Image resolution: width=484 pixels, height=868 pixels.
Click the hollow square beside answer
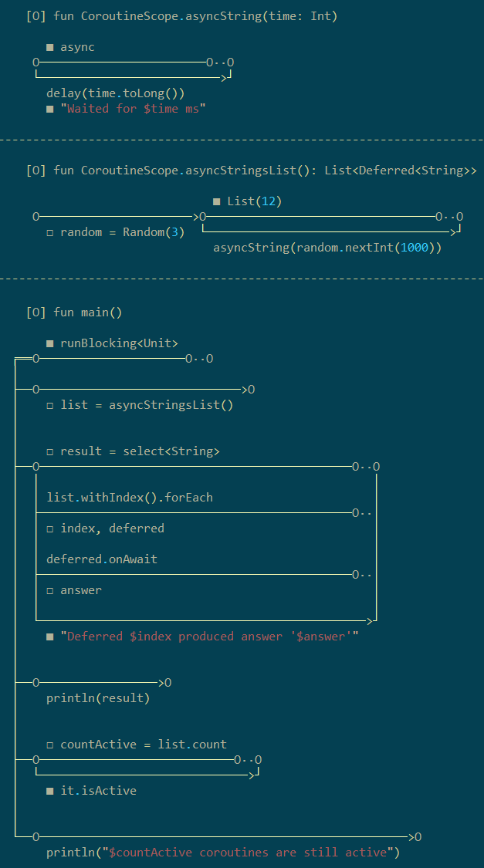50,590
